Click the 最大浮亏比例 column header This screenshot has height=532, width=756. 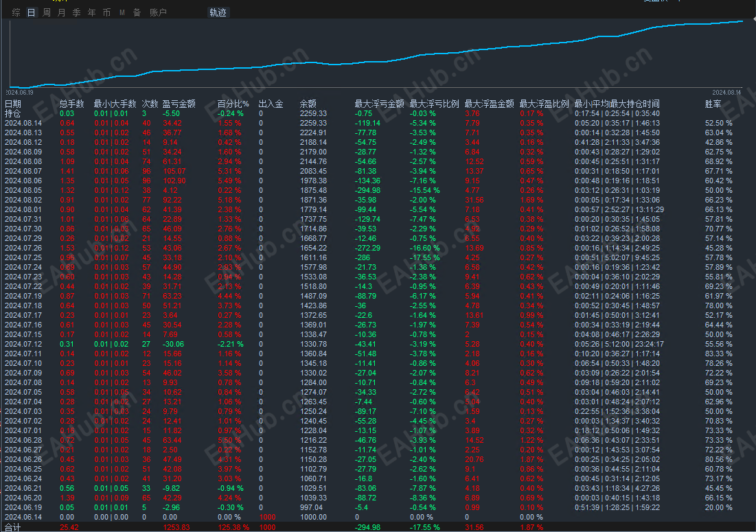[435, 104]
